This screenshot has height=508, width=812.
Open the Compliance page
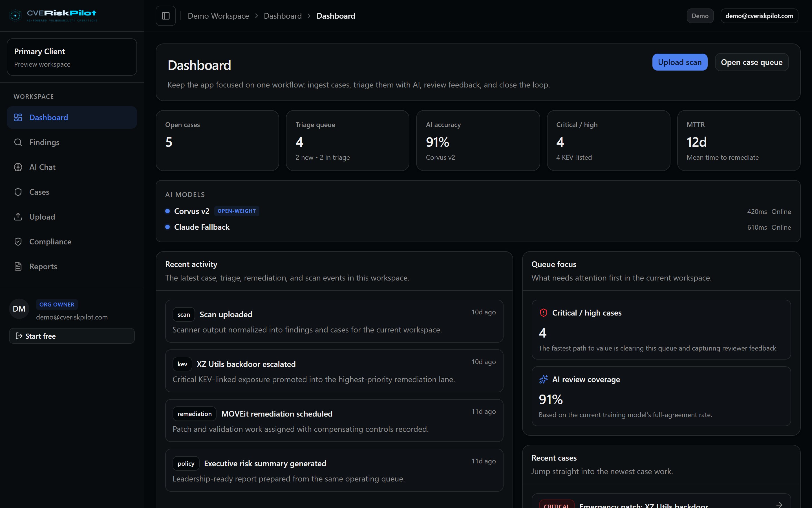72,242
